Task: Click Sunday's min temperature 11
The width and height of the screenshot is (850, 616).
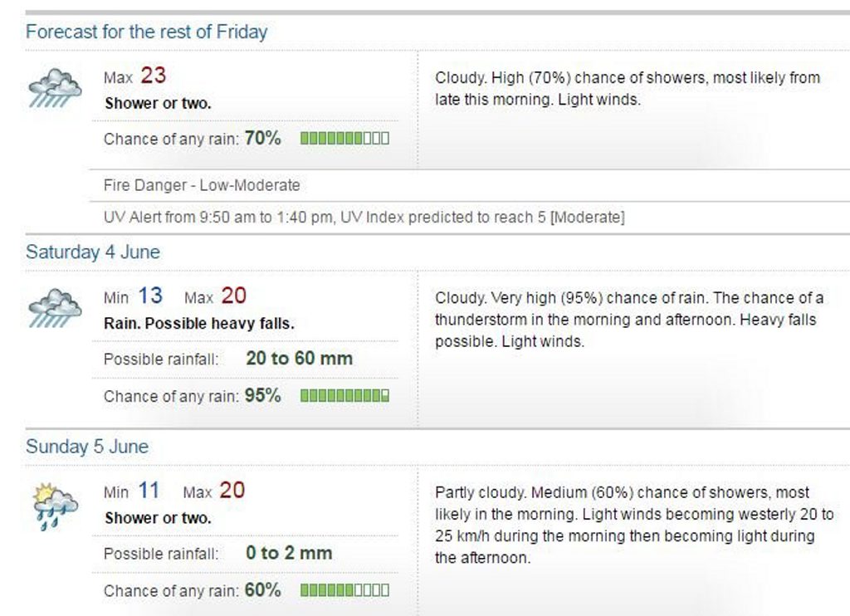Action: pos(149,490)
